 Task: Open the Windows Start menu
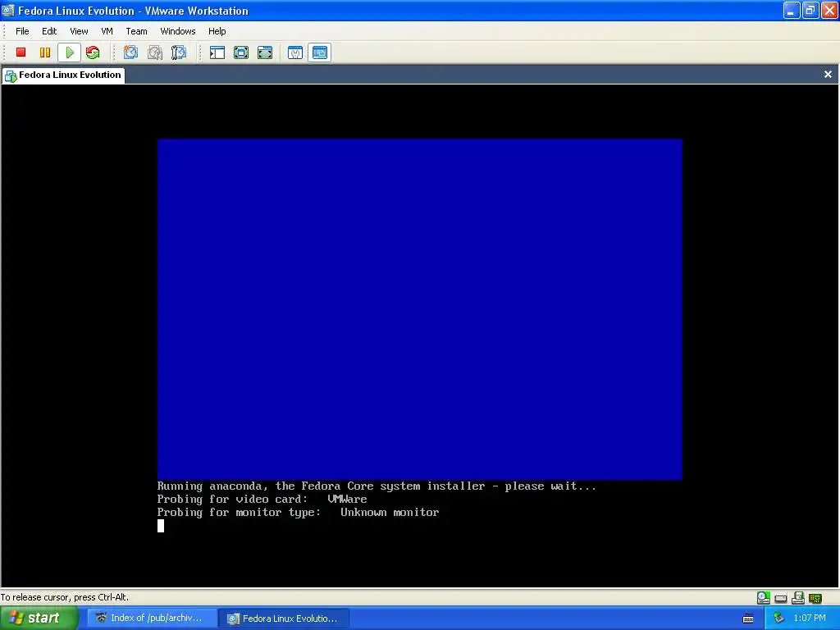[39, 619]
